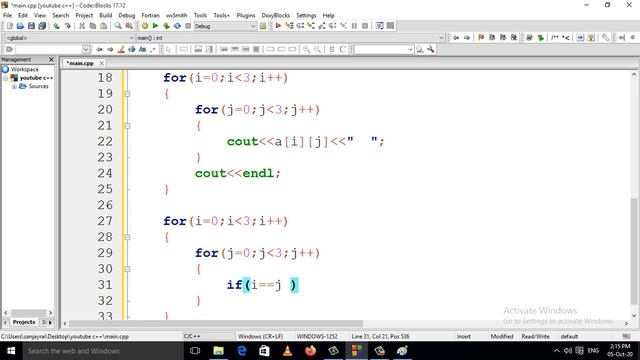Collapse the code fold at line 19
Image resolution: width=640 pixels, height=360 pixels.
click(x=127, y=94)
